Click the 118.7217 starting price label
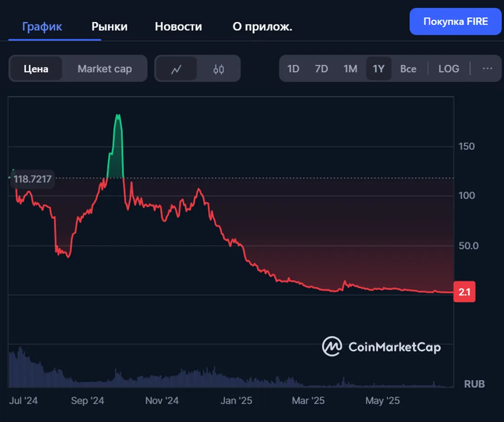 click(x=32, y=179)
